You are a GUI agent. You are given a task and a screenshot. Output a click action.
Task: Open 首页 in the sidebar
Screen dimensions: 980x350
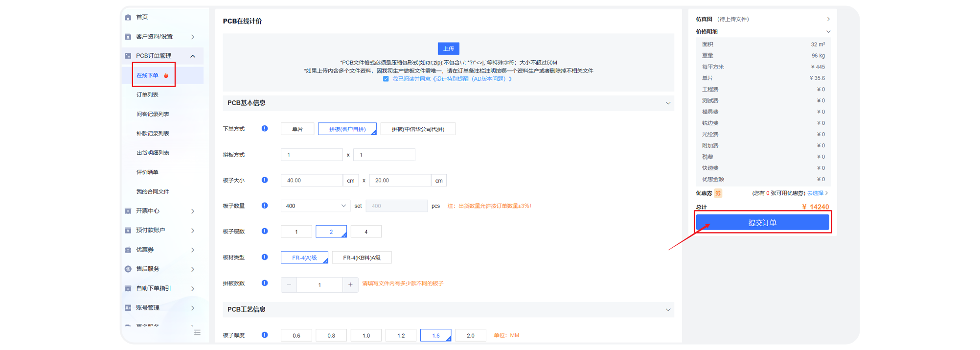(x=142, y=17)
